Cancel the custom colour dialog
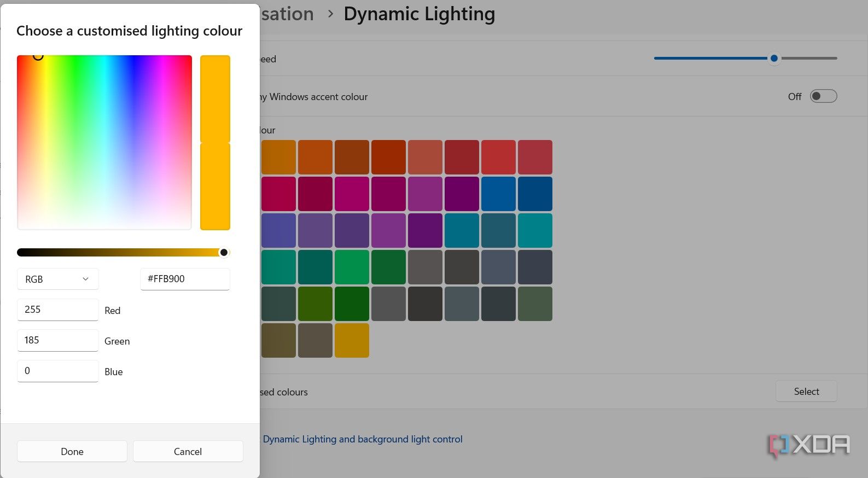The height and width of the screenshot is (478, 868). [x=188, y=451]
